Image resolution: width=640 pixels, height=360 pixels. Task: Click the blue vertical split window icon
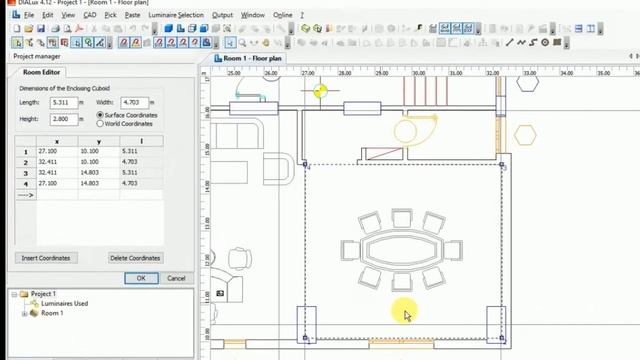pyautogui.click(x=591, y=29)
